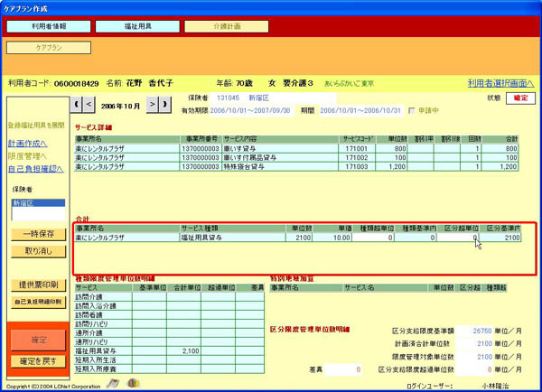Click the 通所リハビリ row
Screen dimensions: 542x392
pos(170,342)
